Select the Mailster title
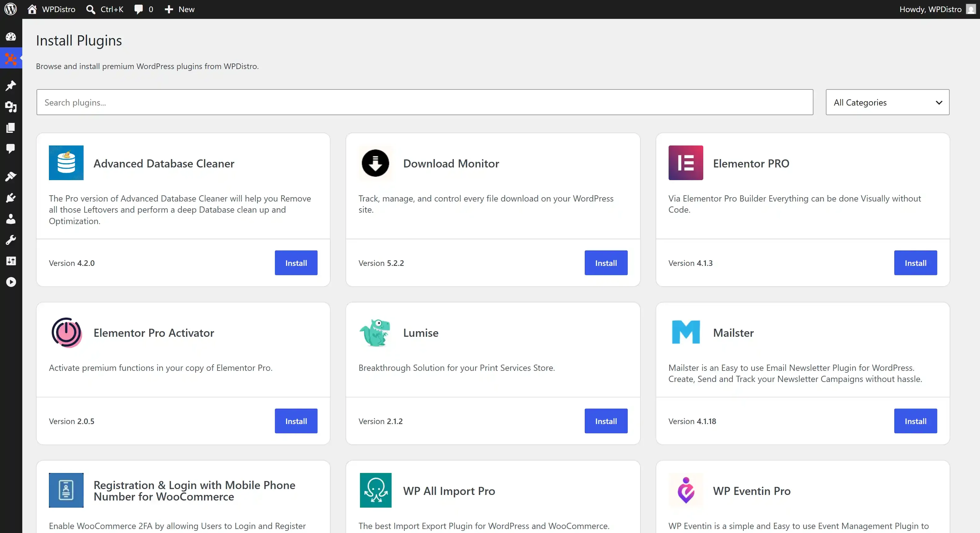The image size is (980, 533). tap(733, 333)
